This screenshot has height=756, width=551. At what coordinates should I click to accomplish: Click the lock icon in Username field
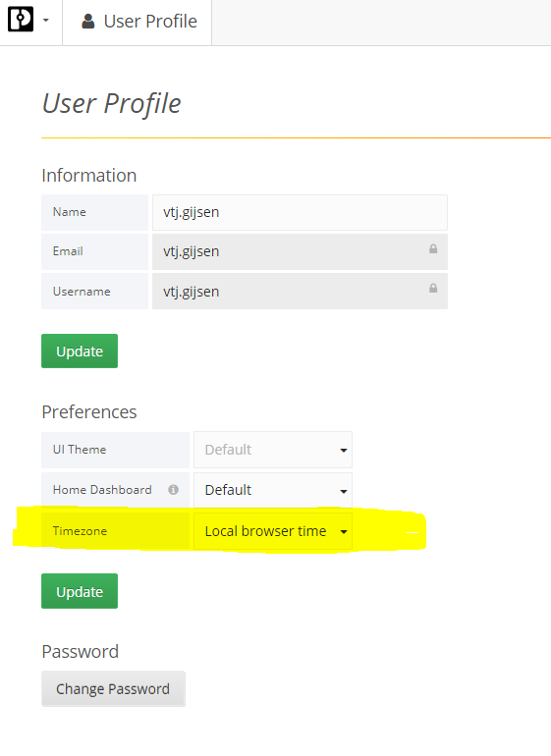pyautogui.click(x=433, y=289)
